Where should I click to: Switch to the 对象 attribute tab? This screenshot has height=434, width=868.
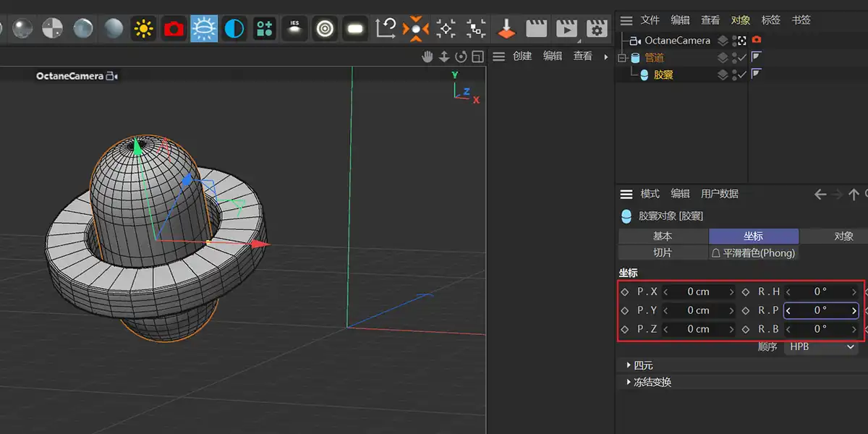843,237
